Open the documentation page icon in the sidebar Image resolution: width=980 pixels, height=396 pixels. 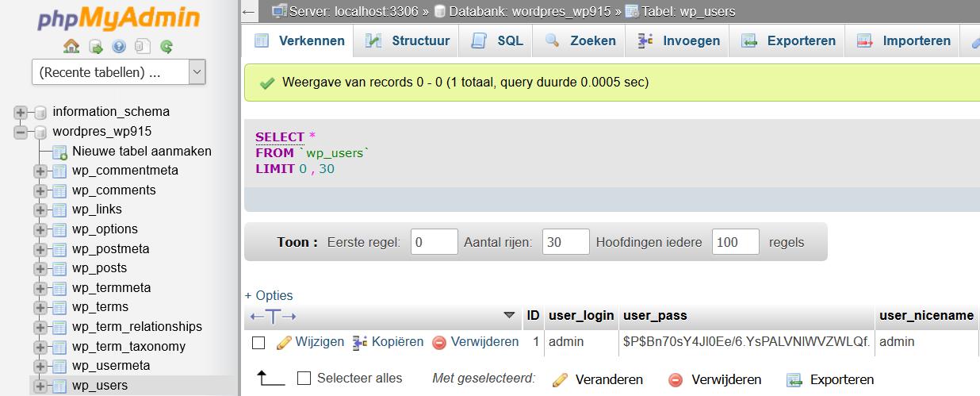tap(143, 47)
